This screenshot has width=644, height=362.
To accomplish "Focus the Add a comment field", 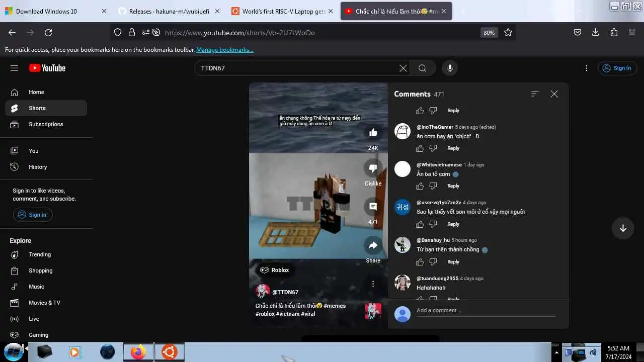I will pyautogui.click(x=486, y=311).
